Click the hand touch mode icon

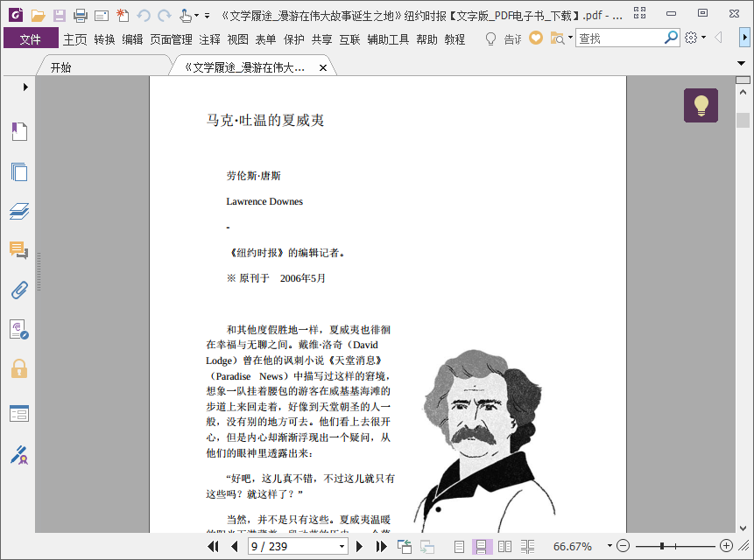(x=186, y=16)
